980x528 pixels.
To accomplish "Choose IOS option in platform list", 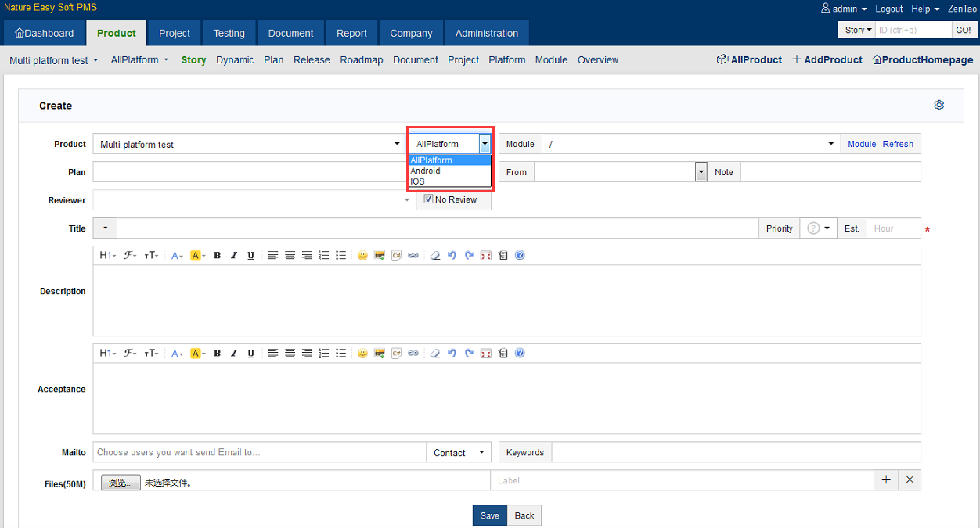I will pos(418,181).
